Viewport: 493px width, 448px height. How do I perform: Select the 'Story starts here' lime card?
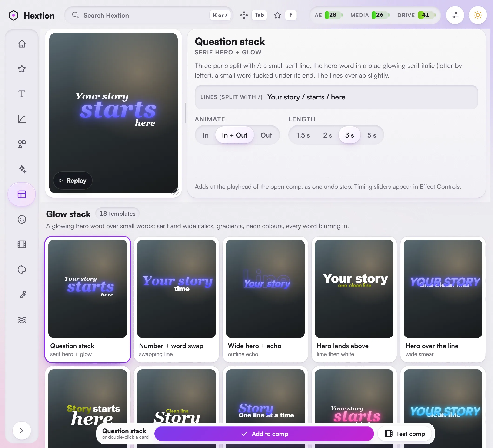click(x=87, y=396)
